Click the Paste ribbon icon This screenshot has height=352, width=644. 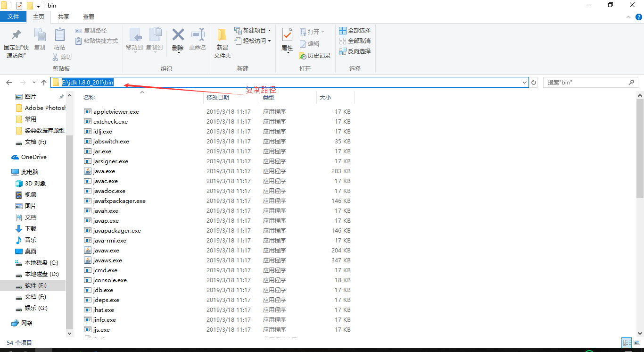tap(59, 35)
